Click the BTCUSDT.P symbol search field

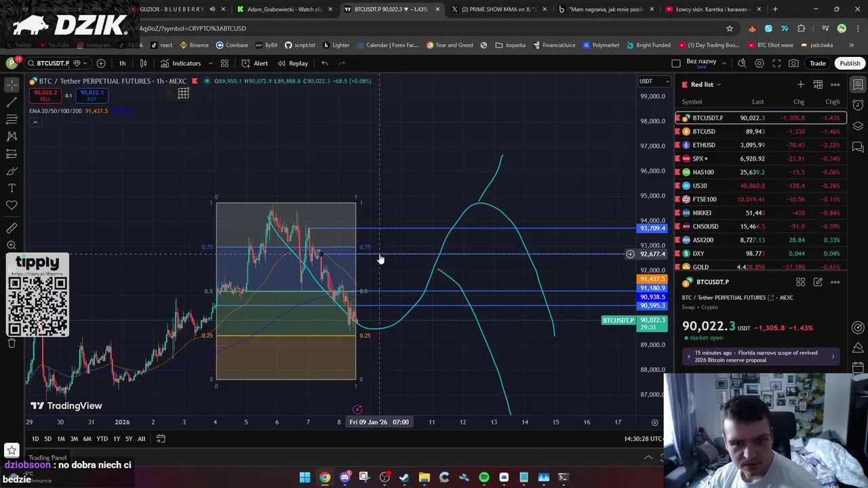[47, 63]
